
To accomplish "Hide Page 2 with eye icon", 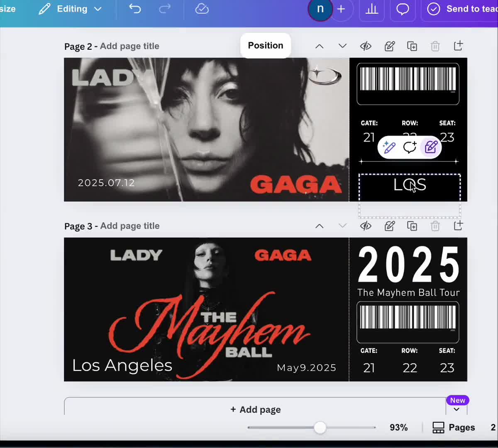I will click(366, 46).
